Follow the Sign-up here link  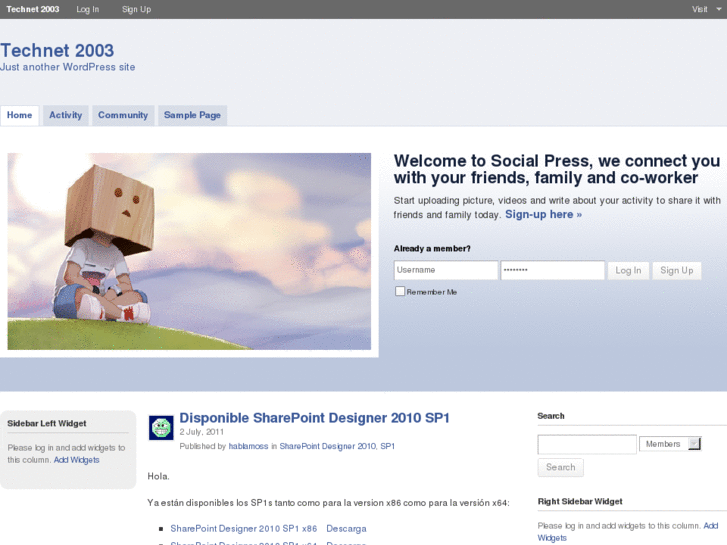tap(543, 214)
